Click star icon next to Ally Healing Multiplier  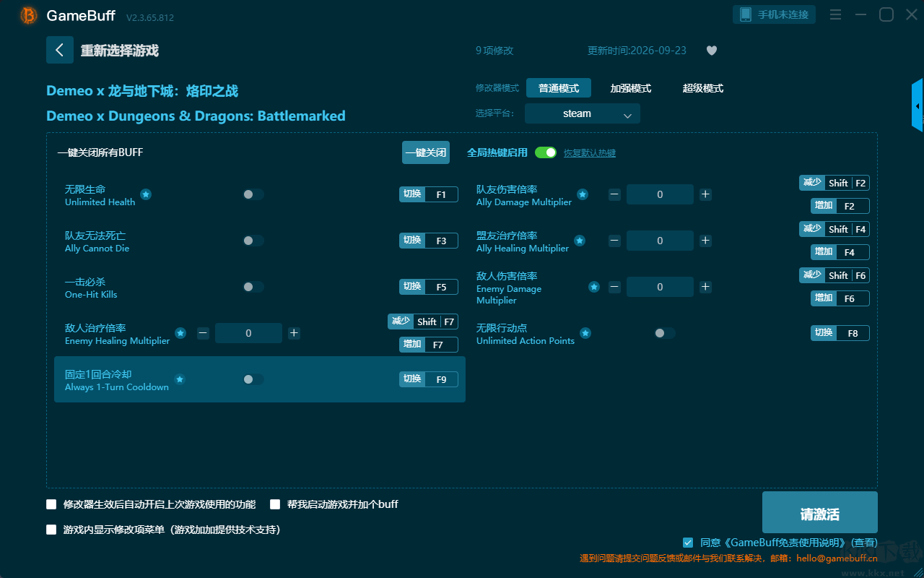tap(580, 241)
